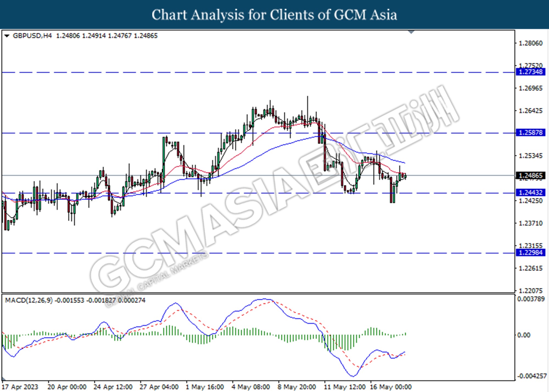Click the 1.25345 price axis value

click(x=530, y=156)
